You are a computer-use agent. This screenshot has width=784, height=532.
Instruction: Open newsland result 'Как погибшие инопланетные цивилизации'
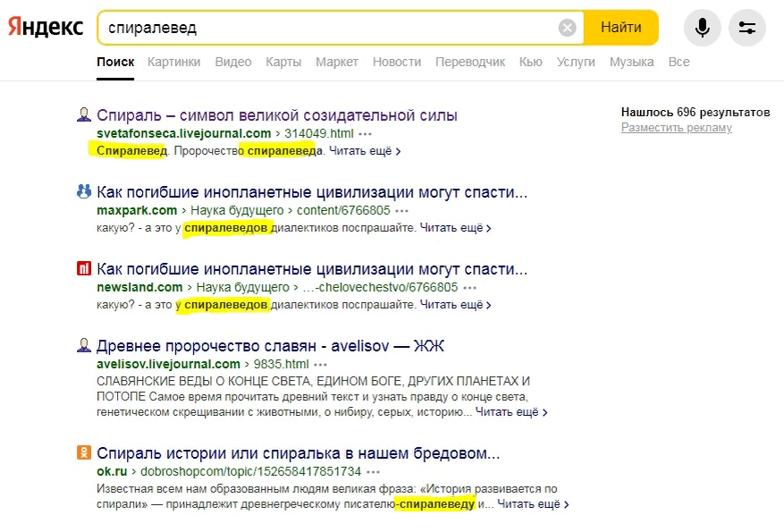tap(312, 269)
